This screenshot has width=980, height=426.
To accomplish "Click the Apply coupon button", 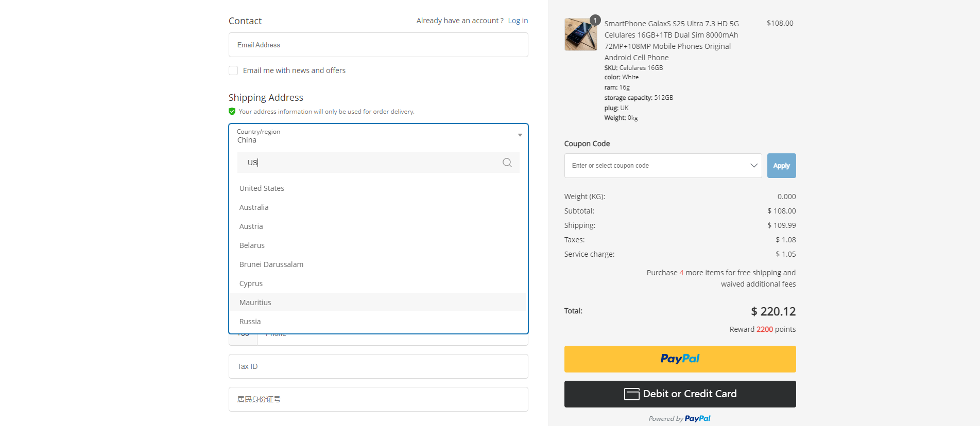I will pos(781,166).
